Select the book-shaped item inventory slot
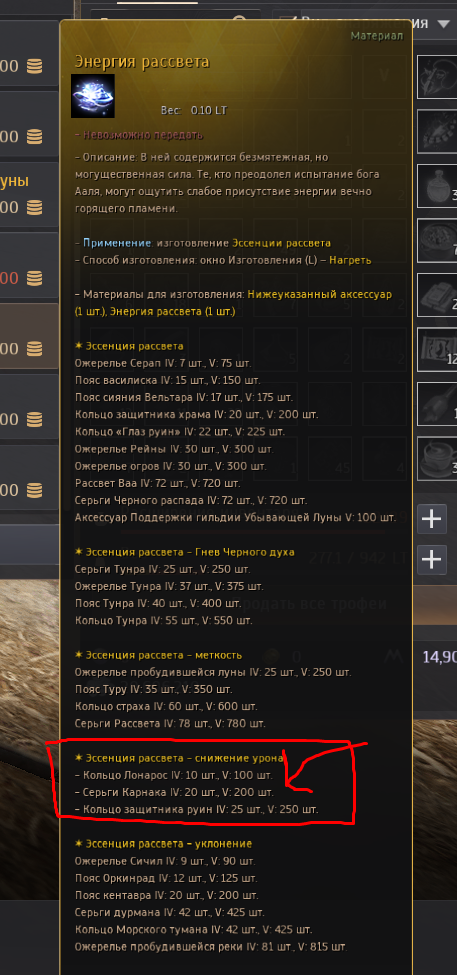 pyautogui.click(x=437, y=294)
